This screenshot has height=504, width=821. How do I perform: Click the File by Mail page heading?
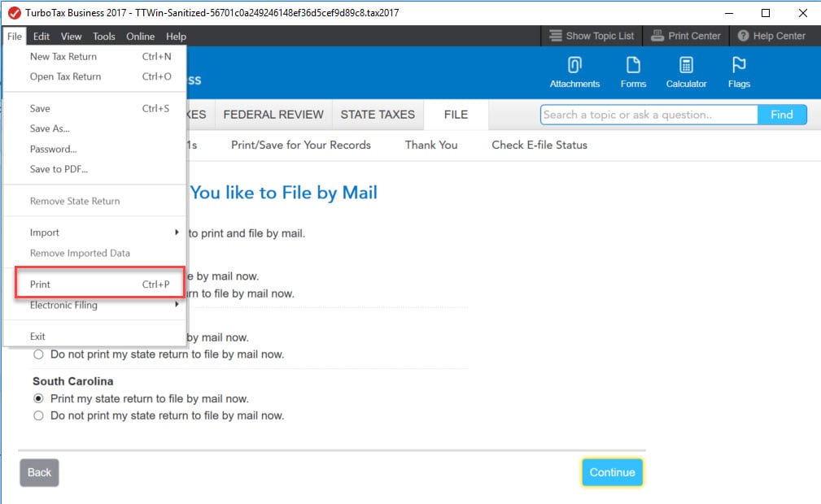283,193
